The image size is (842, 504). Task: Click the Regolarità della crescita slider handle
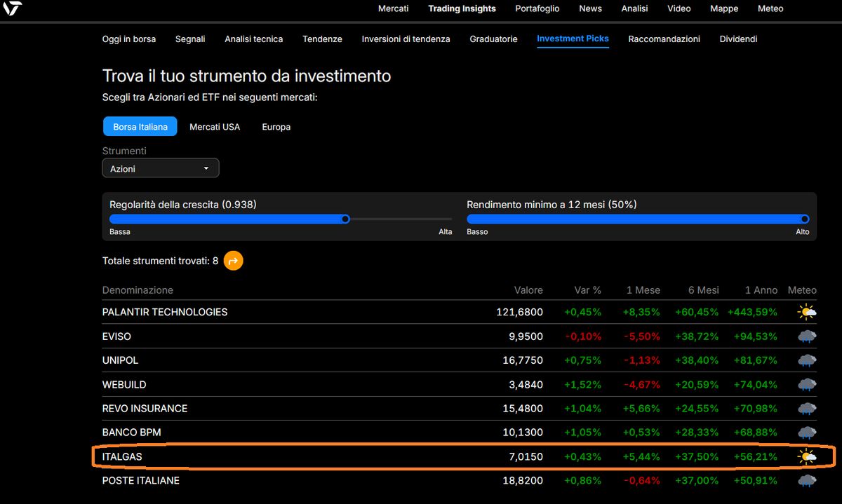pyautogui.click(x=345, y=219)
